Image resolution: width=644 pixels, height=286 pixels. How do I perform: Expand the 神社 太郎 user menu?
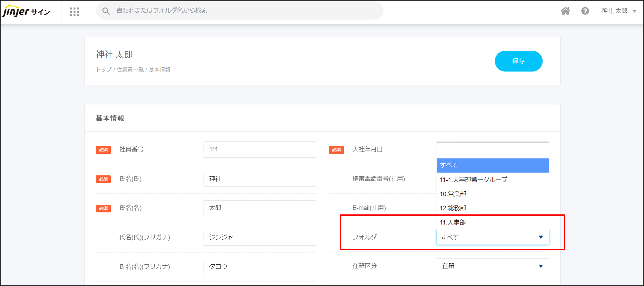pyautogui.click(x=618, y=11)
